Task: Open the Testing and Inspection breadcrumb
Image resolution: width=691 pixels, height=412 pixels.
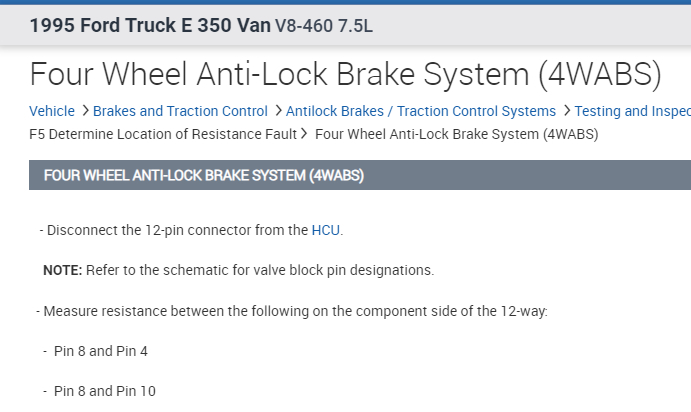Action: (x=632, y=111)
